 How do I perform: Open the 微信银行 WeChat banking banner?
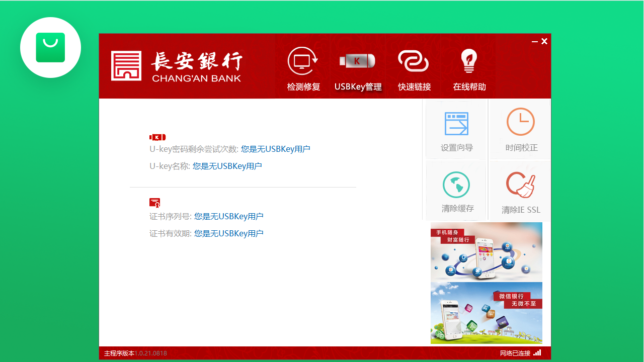(486, 313)
